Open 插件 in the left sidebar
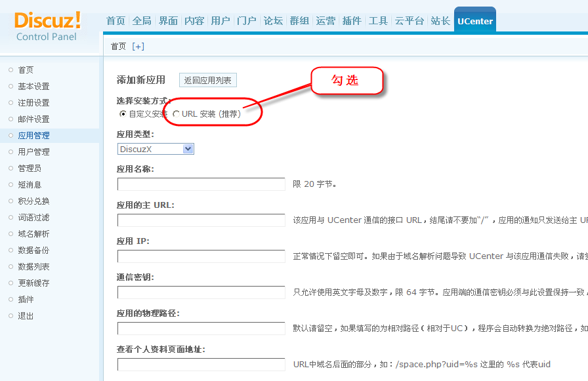The height and width of the screenshot is (381, 588). click(x=26, y=300)
